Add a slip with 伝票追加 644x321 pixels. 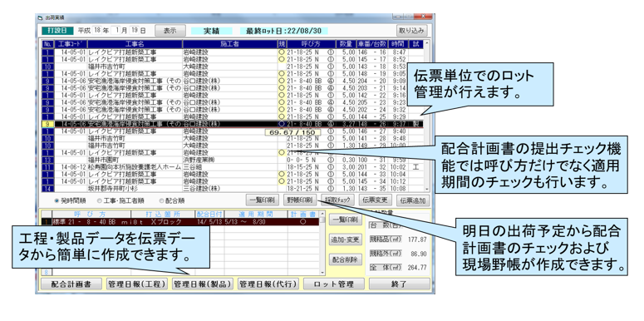413,200
